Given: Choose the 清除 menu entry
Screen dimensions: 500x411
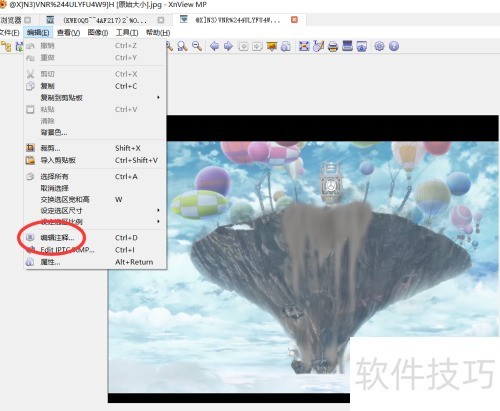Looking at the screenshot, I should point(95,121).
